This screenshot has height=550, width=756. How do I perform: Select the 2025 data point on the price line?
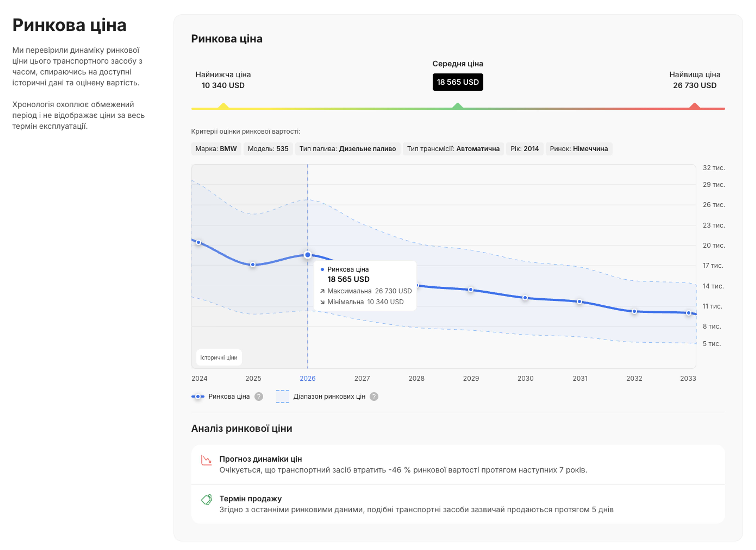253,265
